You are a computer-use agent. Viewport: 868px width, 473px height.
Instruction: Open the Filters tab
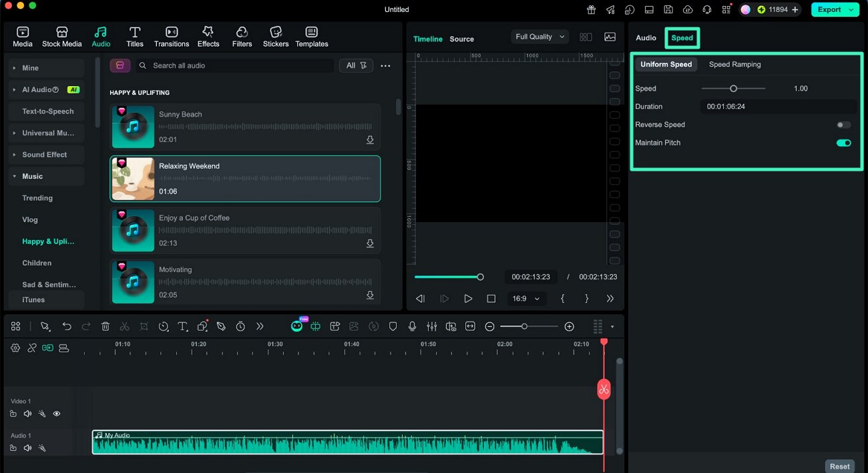point(242,37)
